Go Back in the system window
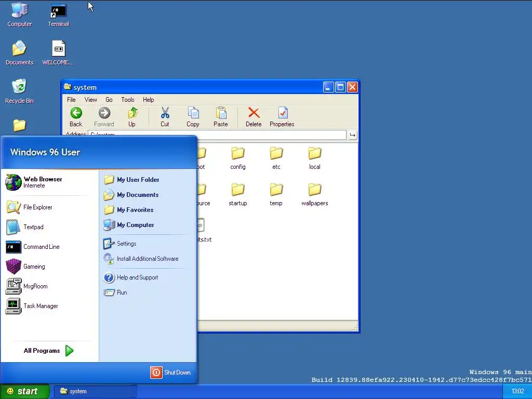The height and width of the screenshot is (399, 532). pyautogui.click(x=76, y=117)
